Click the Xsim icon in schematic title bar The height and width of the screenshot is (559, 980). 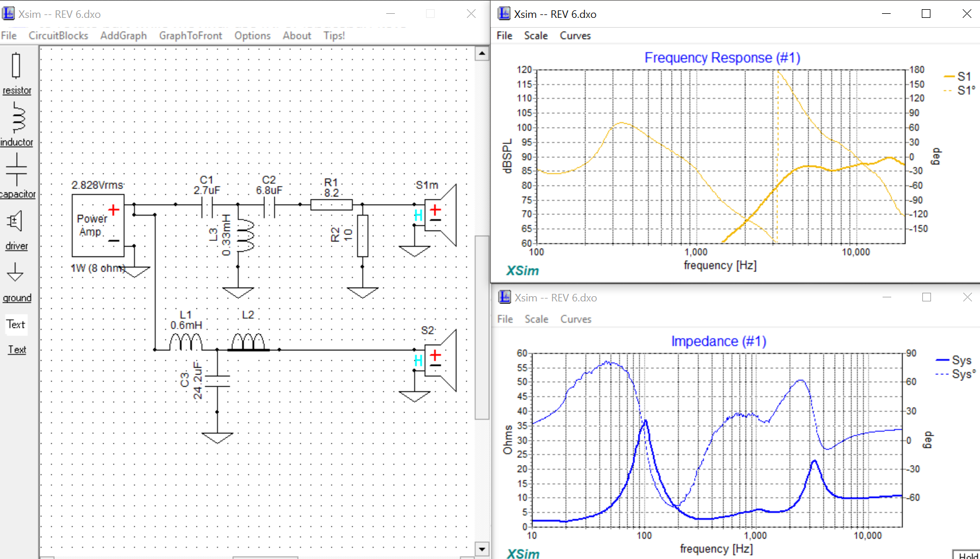8,13
